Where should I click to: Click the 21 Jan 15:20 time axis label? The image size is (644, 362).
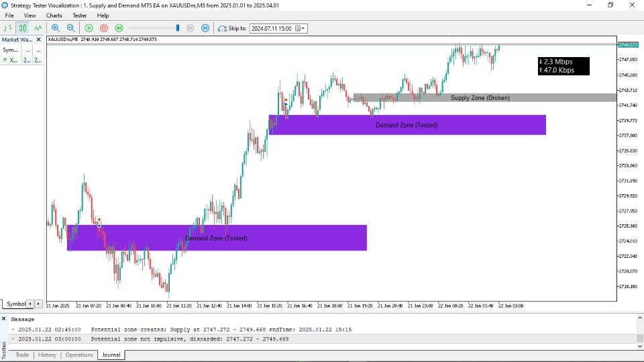(x=270, y=306)
